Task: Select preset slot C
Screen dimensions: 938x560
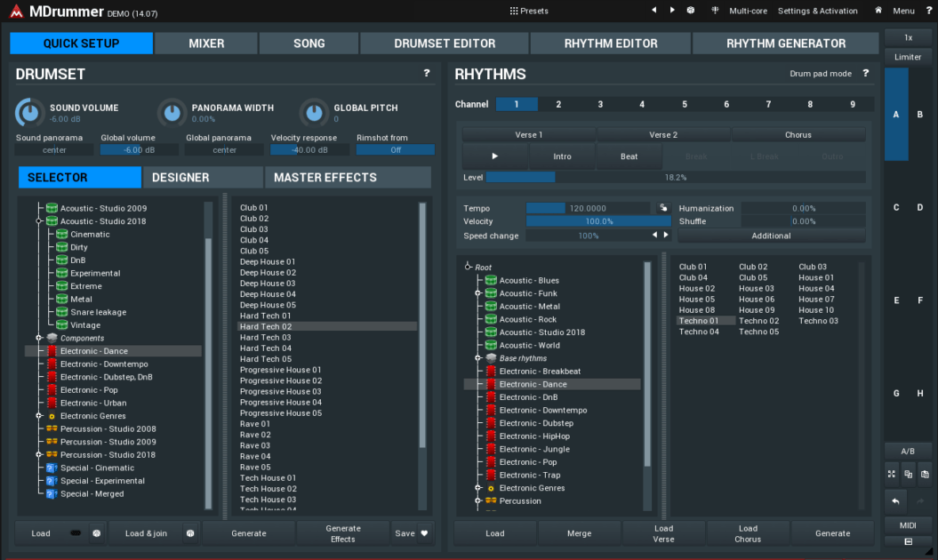Action: pyautogui.click(x=896, y=208)
